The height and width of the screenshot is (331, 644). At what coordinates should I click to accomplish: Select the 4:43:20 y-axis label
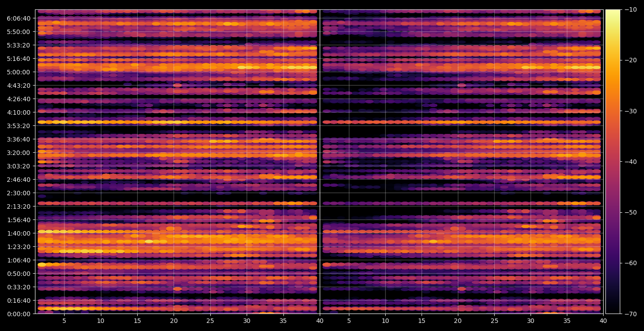click(19, 86)
